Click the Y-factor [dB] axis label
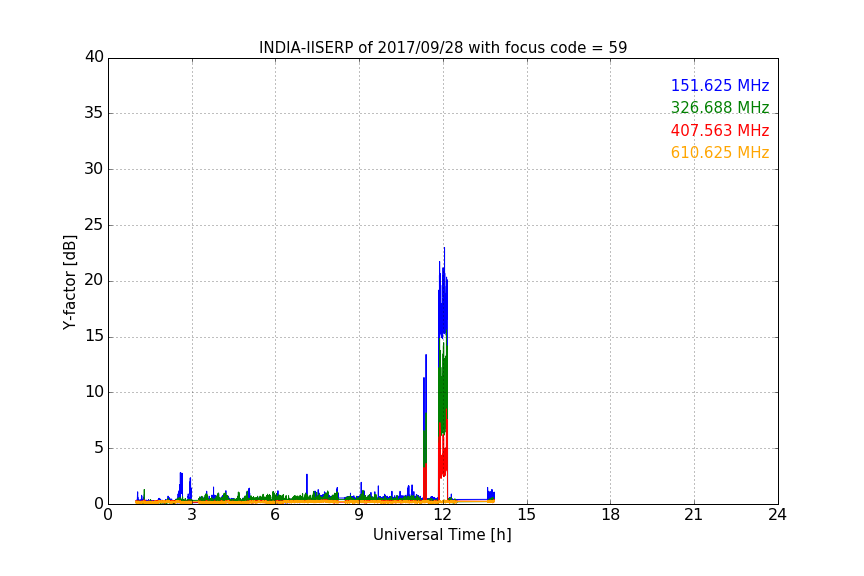 (69, 282)
